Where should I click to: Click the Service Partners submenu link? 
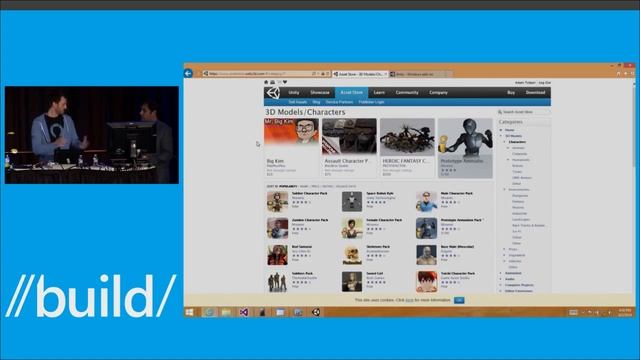click(x=339, y=102)
